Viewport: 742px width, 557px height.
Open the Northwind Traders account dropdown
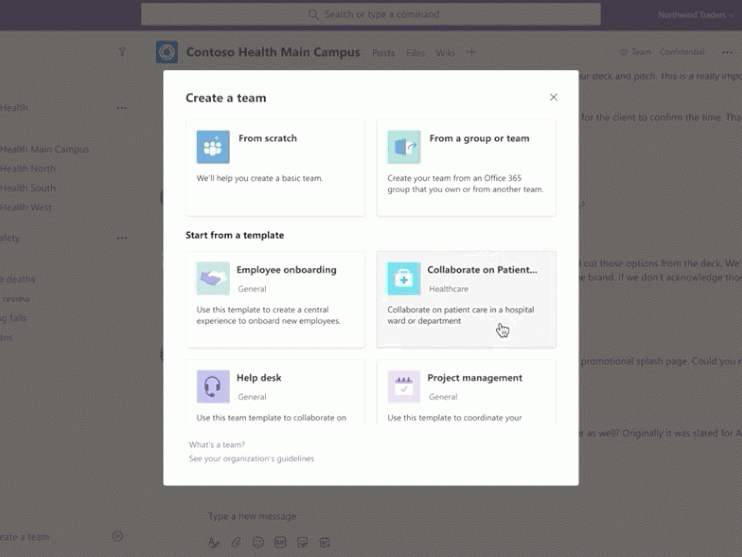(x=696, y=15)
